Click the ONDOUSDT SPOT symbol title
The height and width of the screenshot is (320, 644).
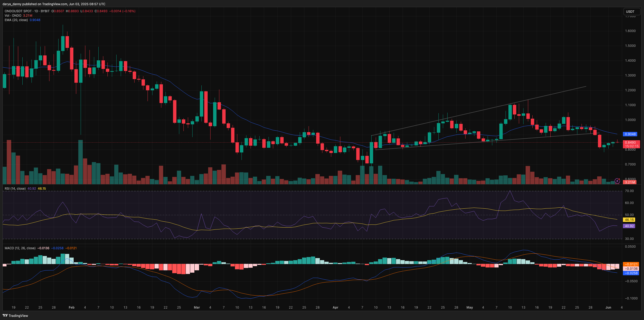click(x=18, y=11)
